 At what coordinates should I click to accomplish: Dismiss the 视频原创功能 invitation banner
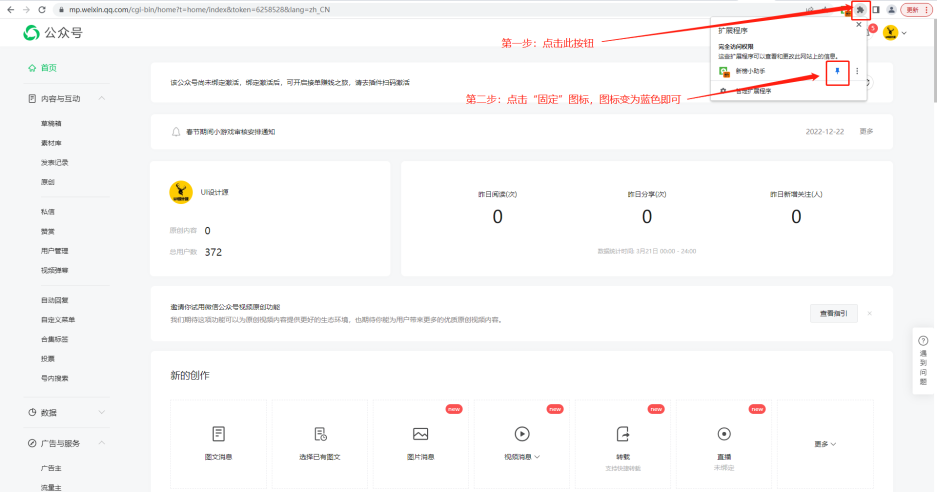[869, 313]
